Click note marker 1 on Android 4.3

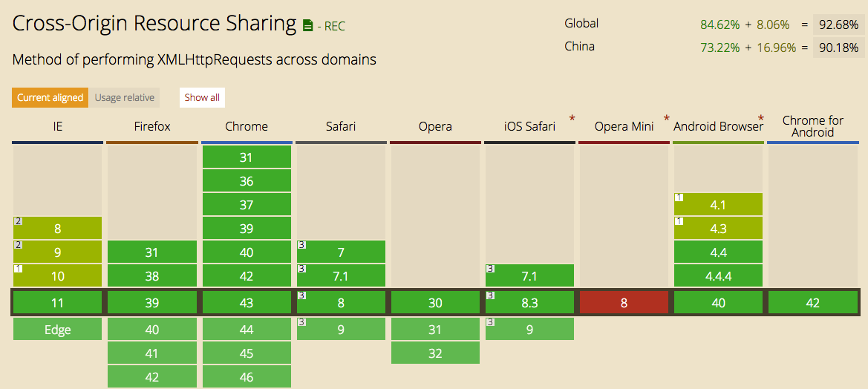click(x=679, y=221)
